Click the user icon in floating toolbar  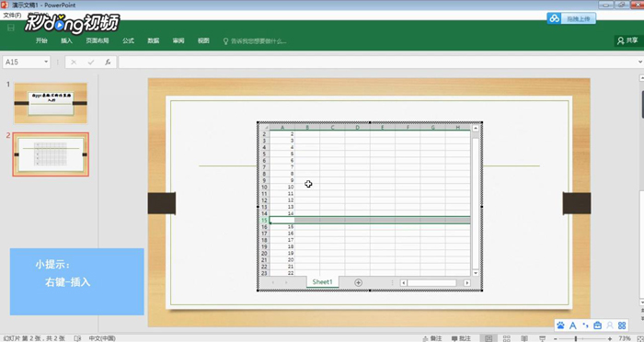pos(610,325)
